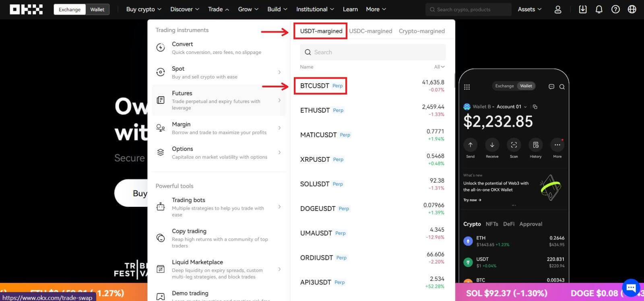Open the download app icon
The width and height of the screenshot is (644, 301).
coord(582,9)
